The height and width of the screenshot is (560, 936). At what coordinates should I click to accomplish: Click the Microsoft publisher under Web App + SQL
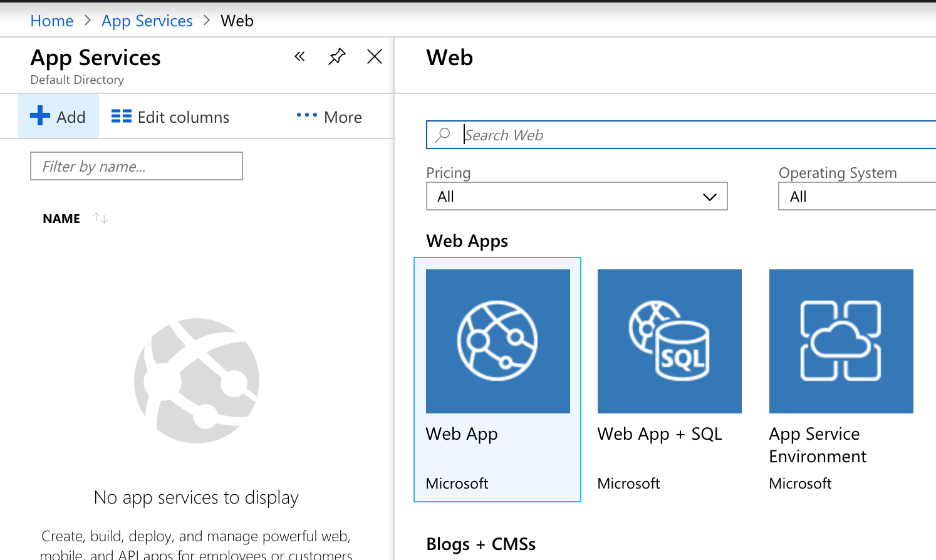pos(628,484)
